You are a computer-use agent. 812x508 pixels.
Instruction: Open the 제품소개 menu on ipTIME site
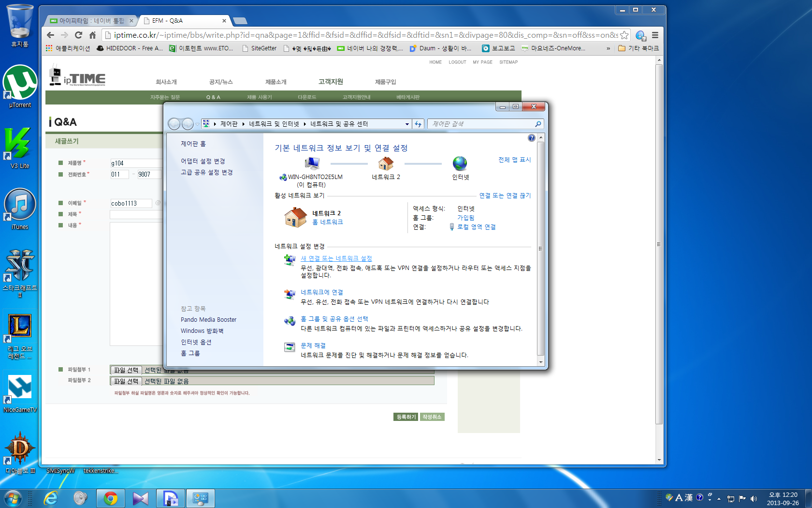[x=275, y=82]
